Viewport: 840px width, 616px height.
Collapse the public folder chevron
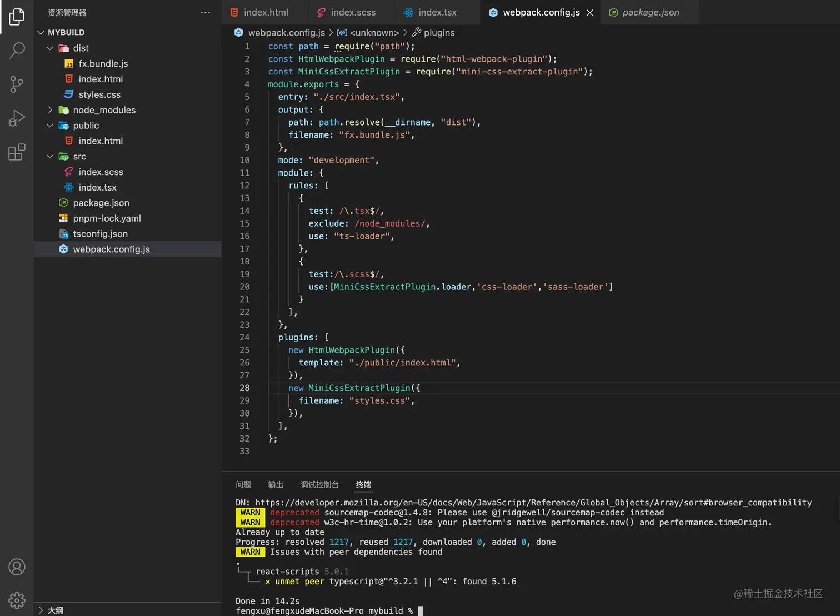(50, 126)
